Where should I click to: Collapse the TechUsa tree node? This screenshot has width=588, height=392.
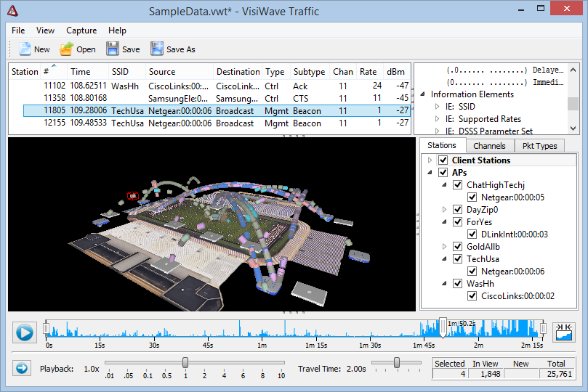coord(444,259)
